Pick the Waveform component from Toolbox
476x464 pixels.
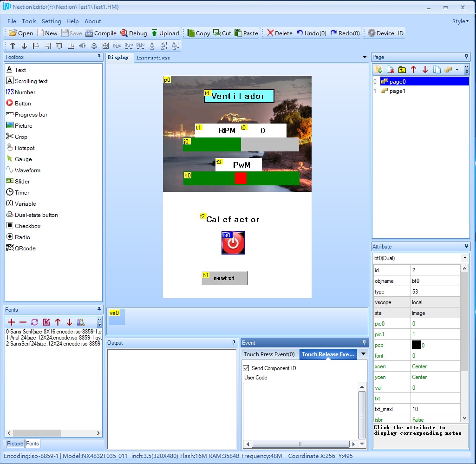(x=27, y=170)
